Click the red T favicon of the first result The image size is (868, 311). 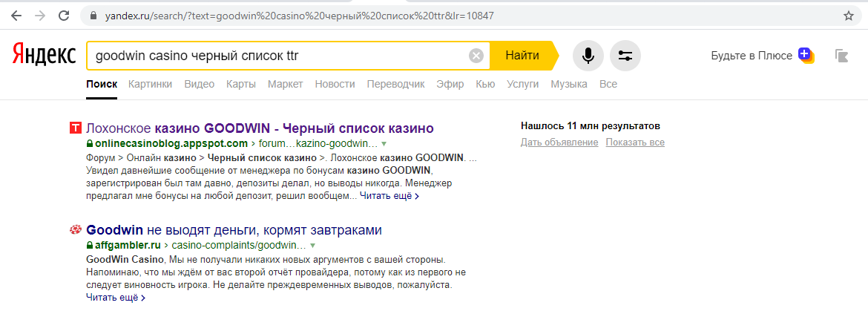[x=75, y=128]
